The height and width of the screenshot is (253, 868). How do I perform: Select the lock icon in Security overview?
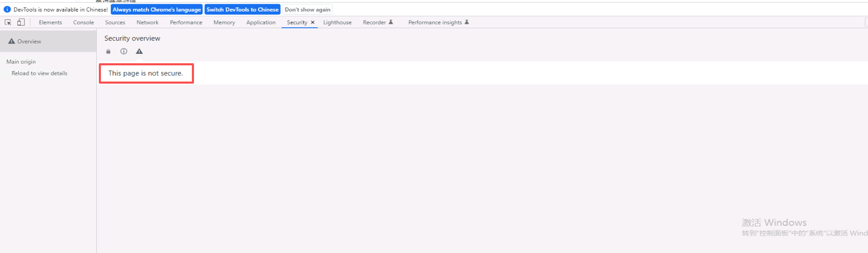pos(108,51)
